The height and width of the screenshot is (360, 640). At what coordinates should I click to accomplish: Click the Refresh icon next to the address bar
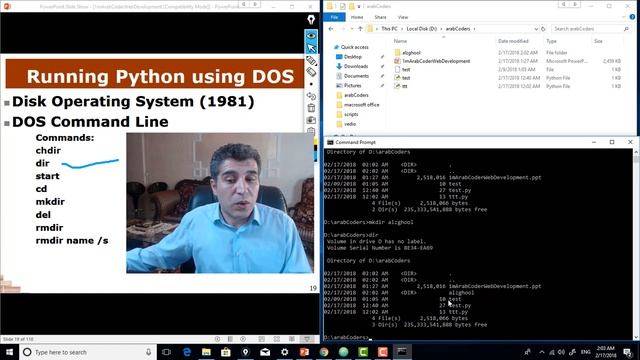pos(543,29)
